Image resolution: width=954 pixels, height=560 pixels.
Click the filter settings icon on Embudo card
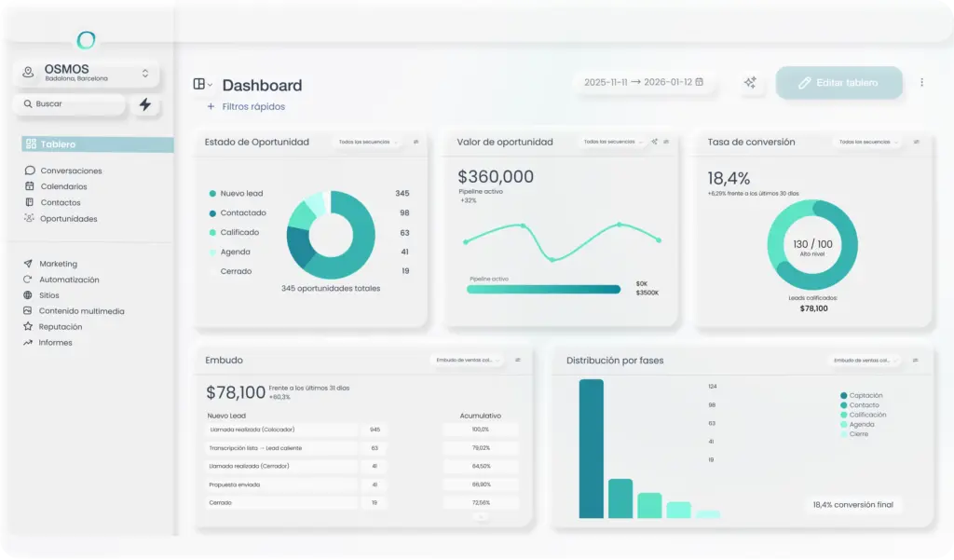[x=518, y=360]
